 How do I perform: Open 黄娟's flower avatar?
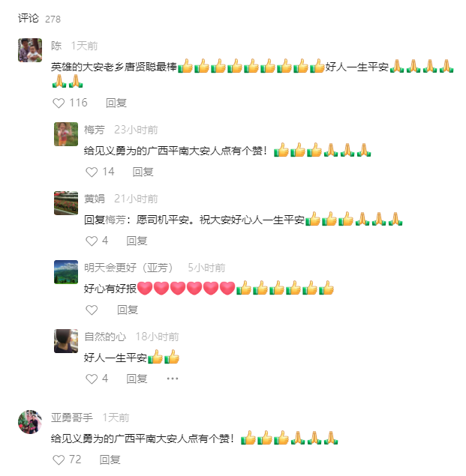(66, 203)
